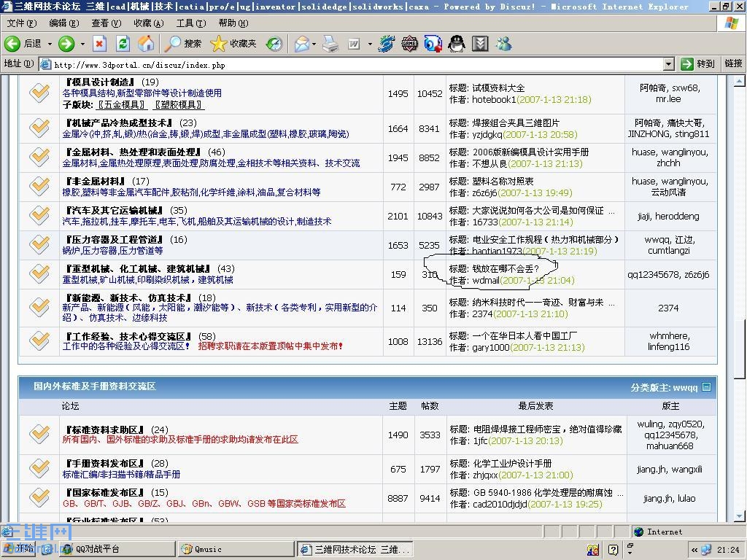747x560 pixels.
Task: Click the help question-mark tray icon
Action: click(x=613, y=550)
